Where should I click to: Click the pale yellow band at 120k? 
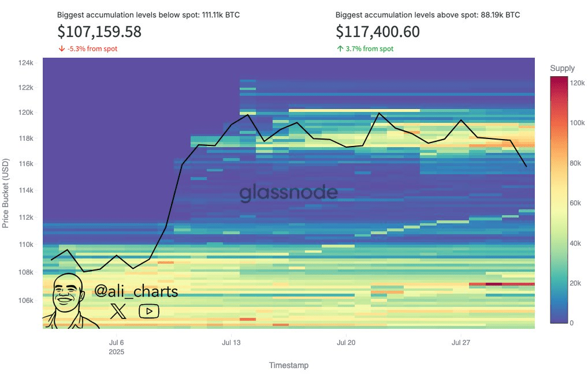coord(355,110)
